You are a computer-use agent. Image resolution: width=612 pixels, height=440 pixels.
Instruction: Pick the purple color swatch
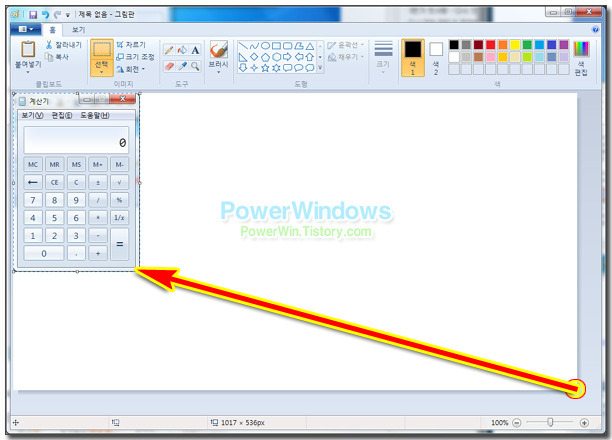click(x=564, y=45)
